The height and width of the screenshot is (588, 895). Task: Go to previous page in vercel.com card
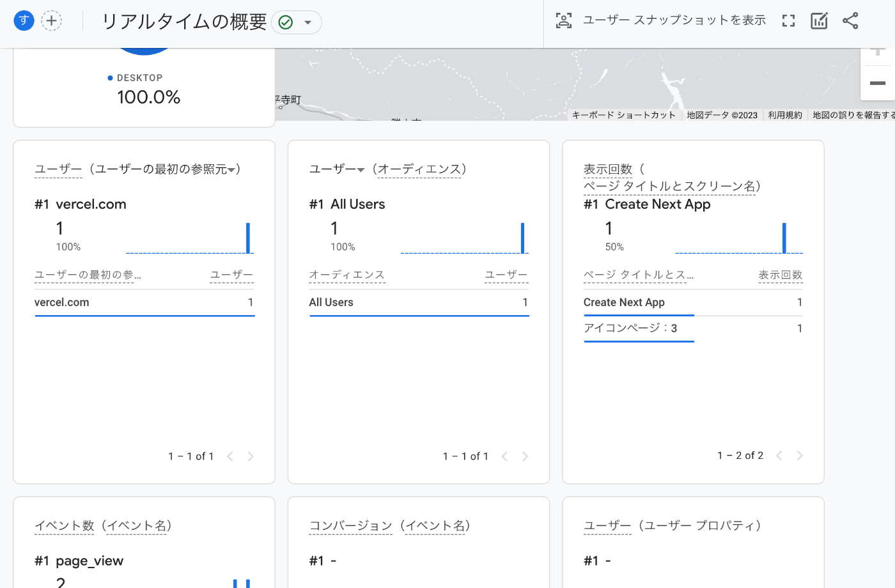click(x=230, y=456)
